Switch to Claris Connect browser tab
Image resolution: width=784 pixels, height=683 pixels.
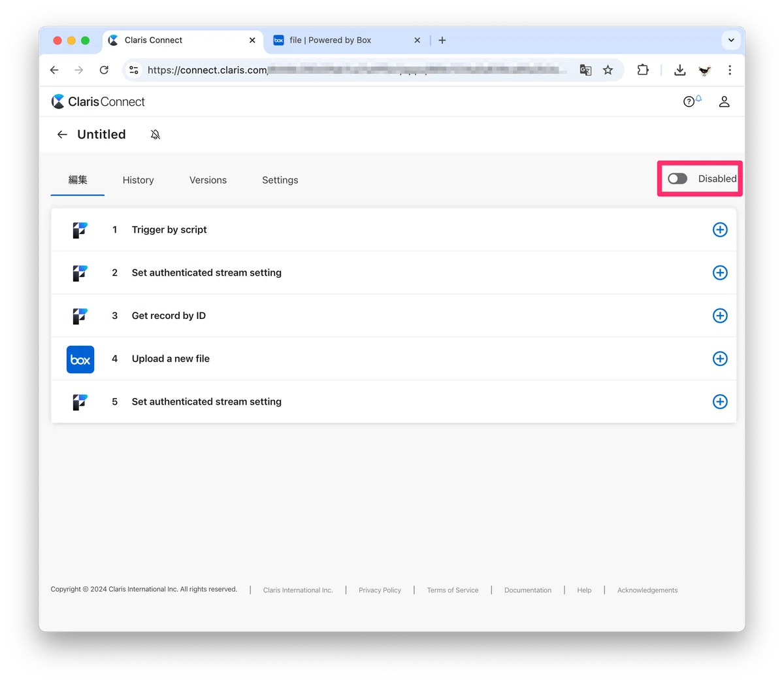pyautogui.click(x=183, y=40)
